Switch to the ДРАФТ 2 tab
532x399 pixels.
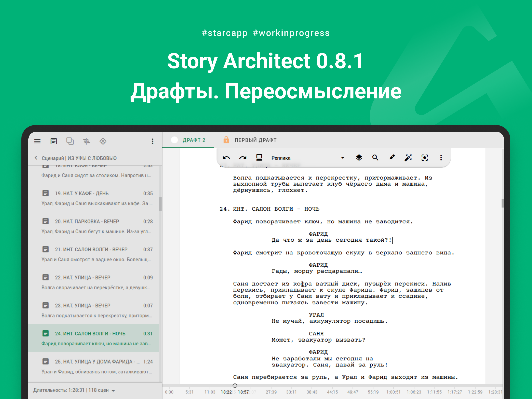tap(194, 140)
